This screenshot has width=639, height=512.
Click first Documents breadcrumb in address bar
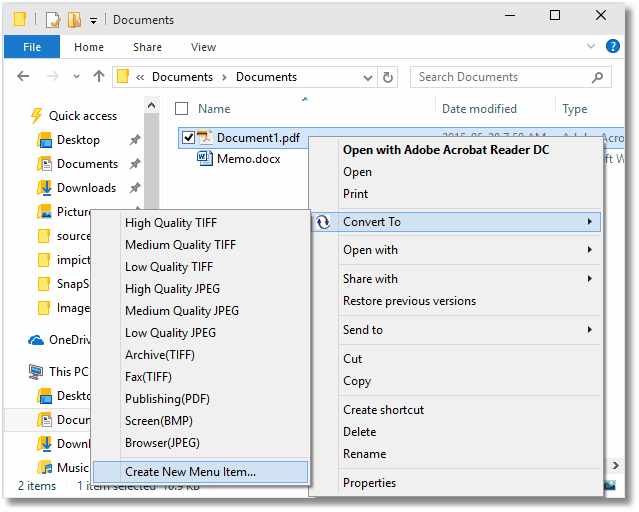(x=182, y=77)
